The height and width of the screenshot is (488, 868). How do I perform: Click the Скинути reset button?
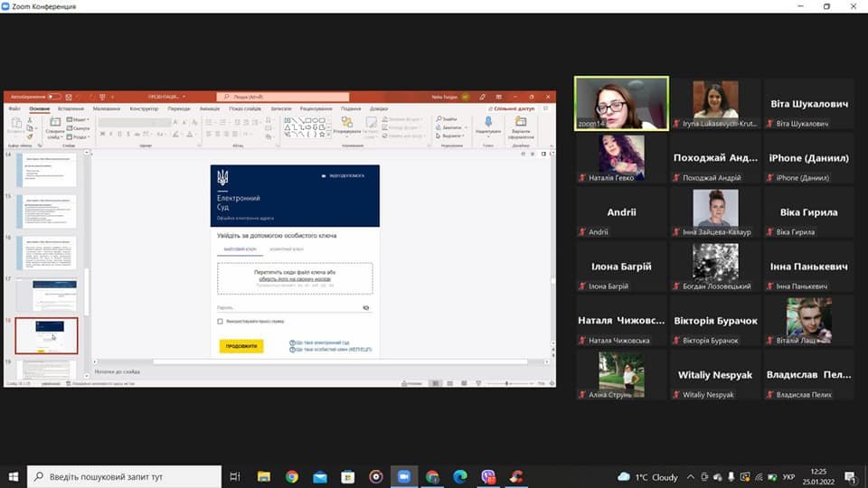(x=78, y=127)
